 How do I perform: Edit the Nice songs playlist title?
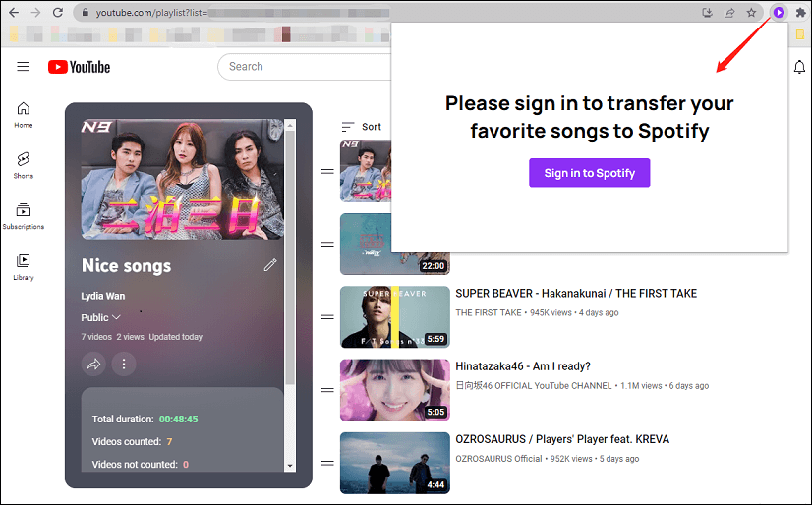(270, 265)
